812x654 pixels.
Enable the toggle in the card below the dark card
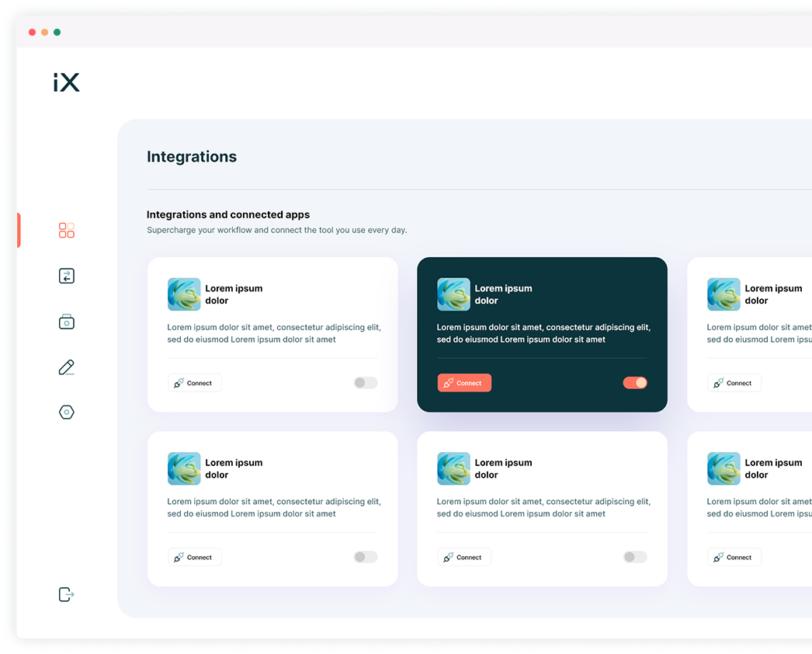(635, 557)
